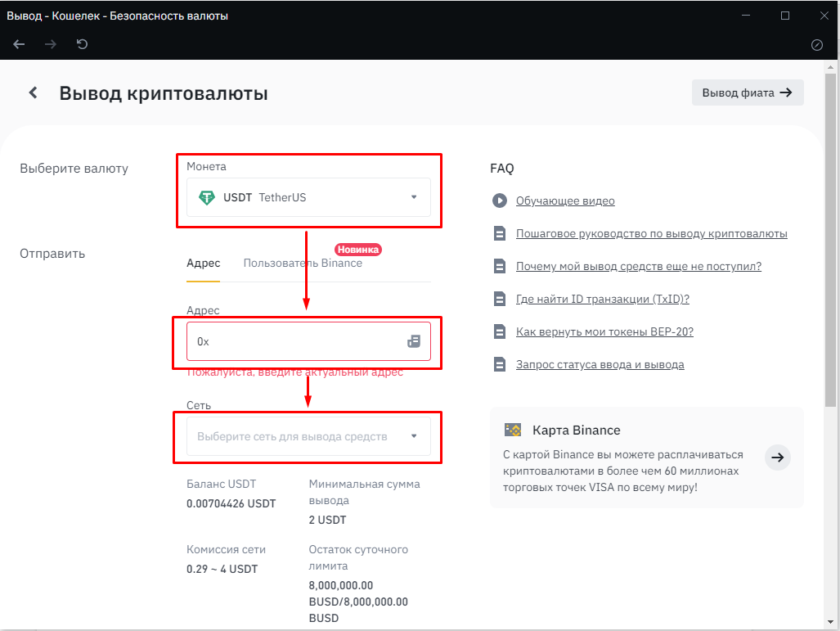This screenshot has width=840, height=631.
Task: Click the USDT Tether coin logo
Action: pos(207,197)
